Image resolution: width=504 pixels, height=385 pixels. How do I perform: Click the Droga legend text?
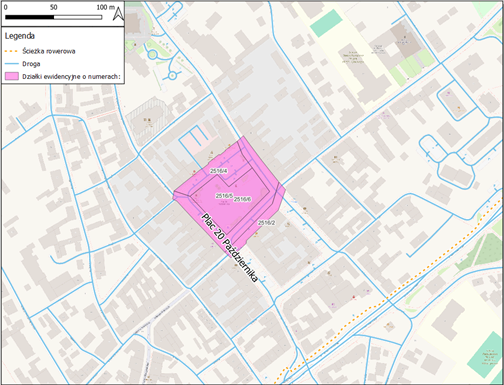[x=31, y=64]
